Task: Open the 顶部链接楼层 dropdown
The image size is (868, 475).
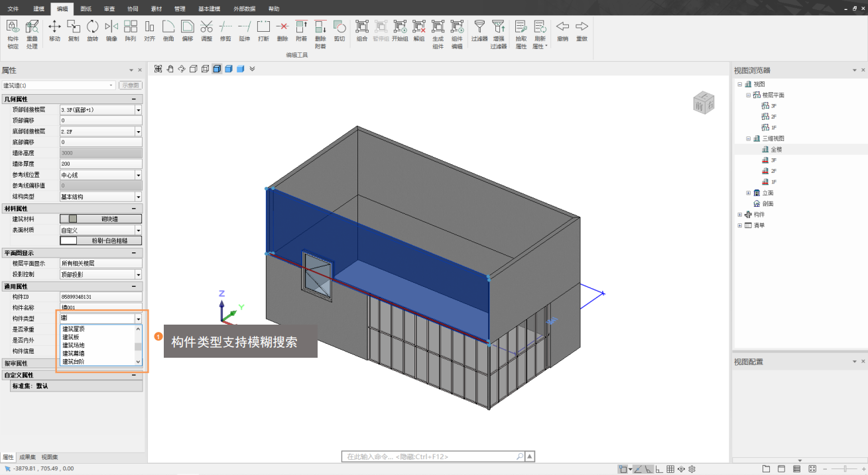Action: pyautogui.click(x=139, y=110)
